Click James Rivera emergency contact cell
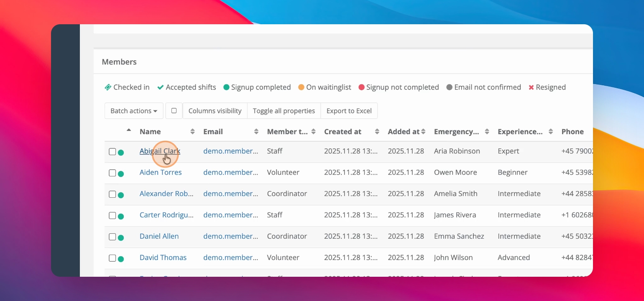Screen dimensions: 644x301 pyautogui.click(x=455, y=215)
